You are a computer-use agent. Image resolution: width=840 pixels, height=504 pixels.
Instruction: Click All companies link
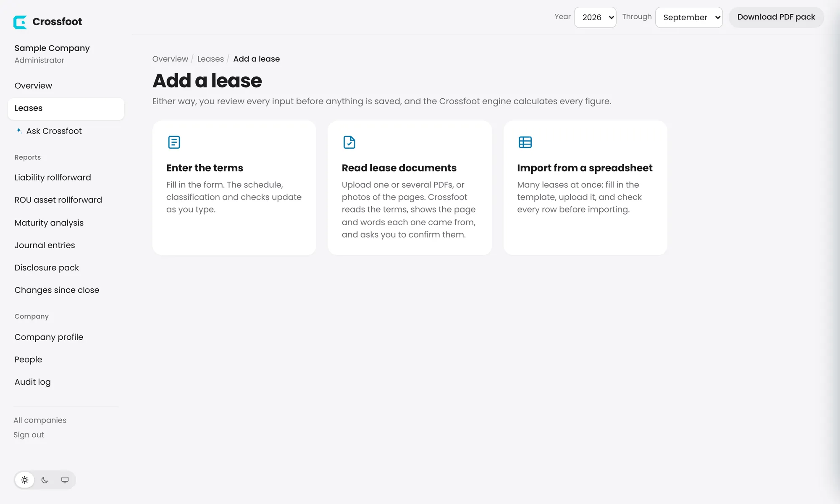(x=40, y=420)
